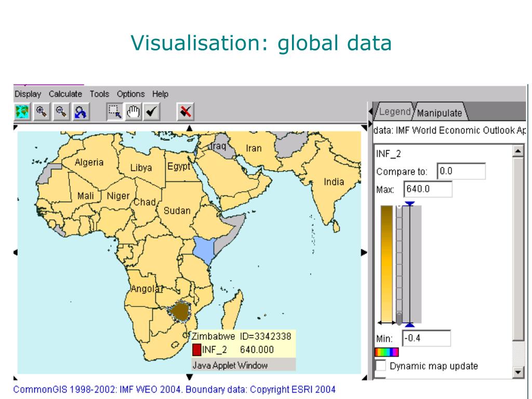This screenshot has height=399, width=532.
Task: Enable Dynamic map update checkbox
Action: click(381, 365)
